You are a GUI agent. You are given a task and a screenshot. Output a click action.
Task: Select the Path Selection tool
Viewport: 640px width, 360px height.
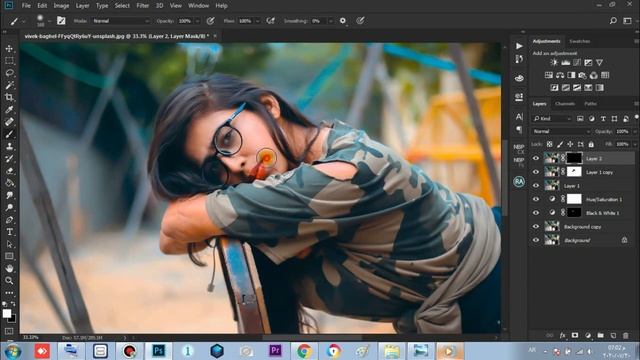[9, 244]
